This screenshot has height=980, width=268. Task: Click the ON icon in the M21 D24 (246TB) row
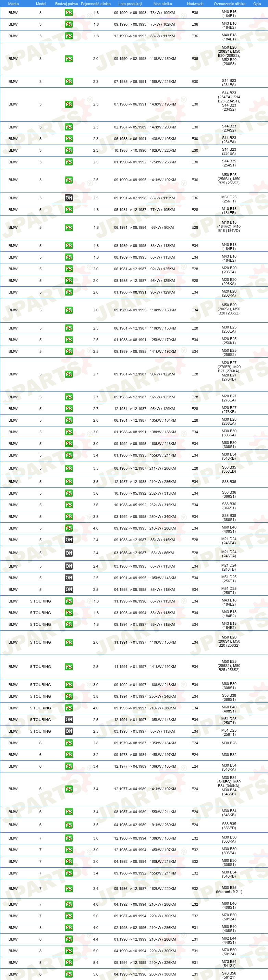[69, 566]
